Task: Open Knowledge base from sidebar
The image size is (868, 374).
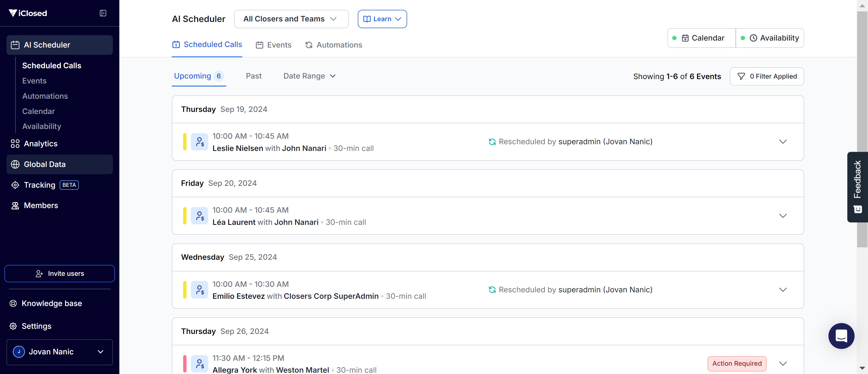Action: point(52,303)
